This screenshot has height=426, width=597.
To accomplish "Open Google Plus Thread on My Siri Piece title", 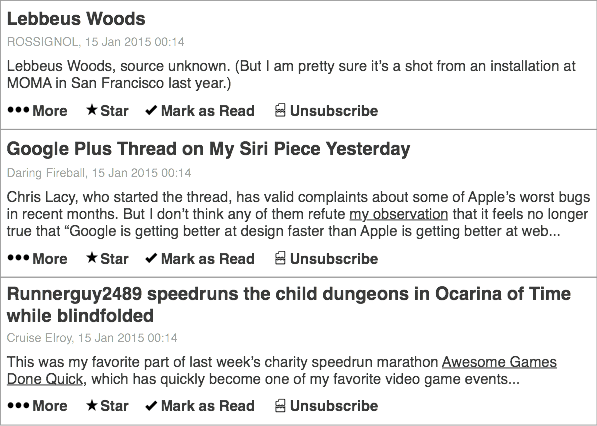I will (x=208, y=149).
